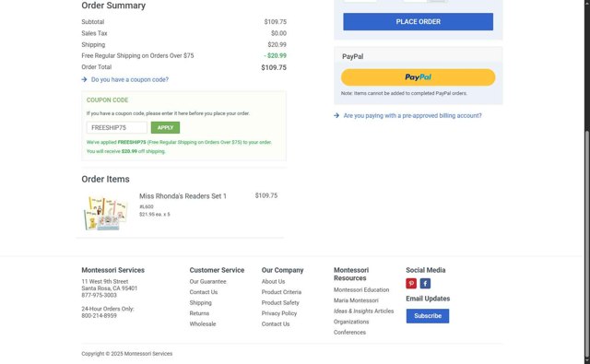Click the PLACE ORDER button

point(418,22)
